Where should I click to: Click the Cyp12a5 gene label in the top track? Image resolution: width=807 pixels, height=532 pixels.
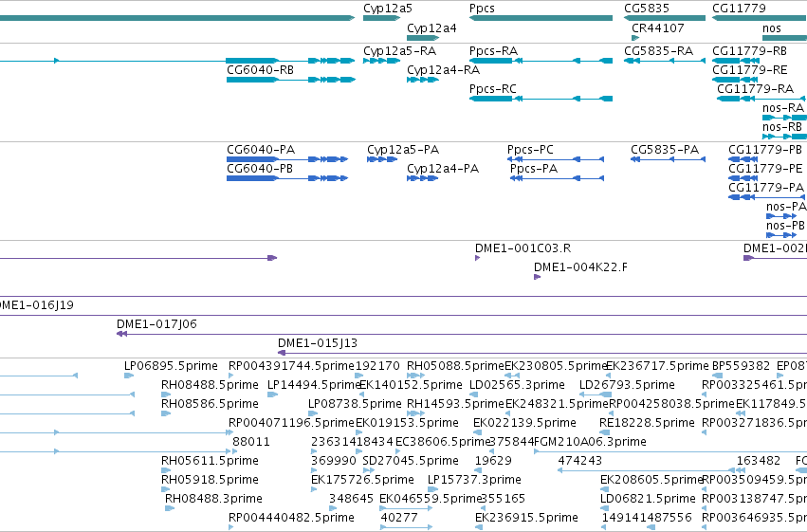point(388,9)
